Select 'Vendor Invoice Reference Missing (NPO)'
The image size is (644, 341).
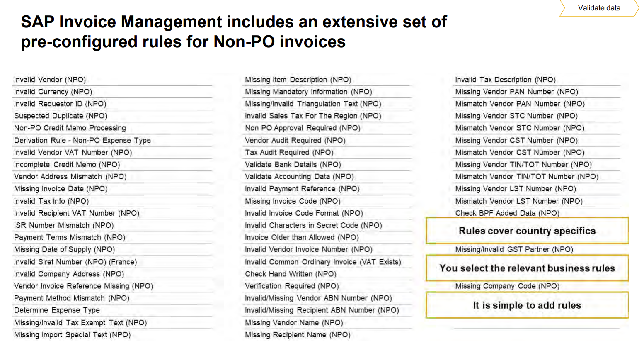click(x=83, y=286)
